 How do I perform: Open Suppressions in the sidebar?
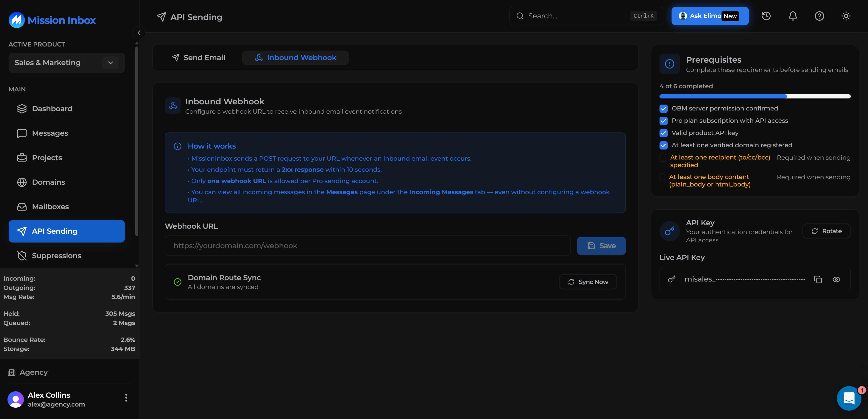pyautogui.click(x=67, y=256)
